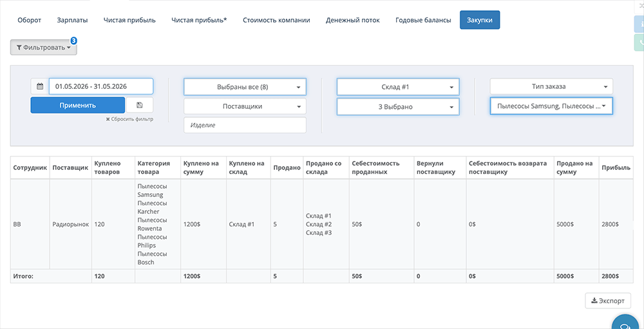Open the Поставщики dropdown
Viewport: 644px width, 329px height.
click(245, 106)
